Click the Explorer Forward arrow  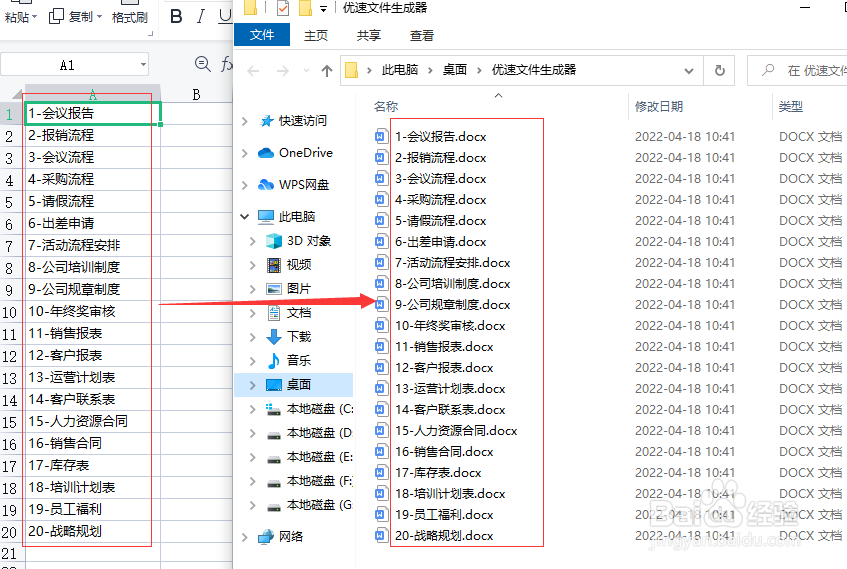(x=283, y=71)
